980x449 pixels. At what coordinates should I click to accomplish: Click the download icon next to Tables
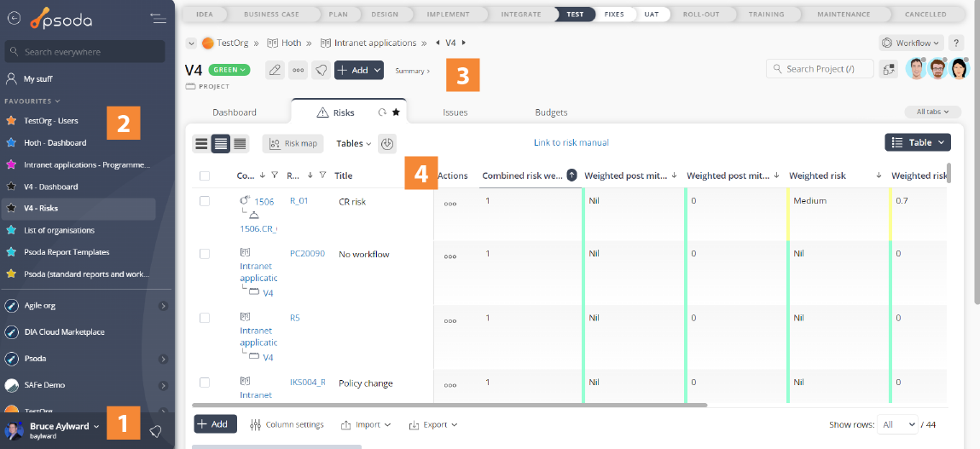coord(387,144)
